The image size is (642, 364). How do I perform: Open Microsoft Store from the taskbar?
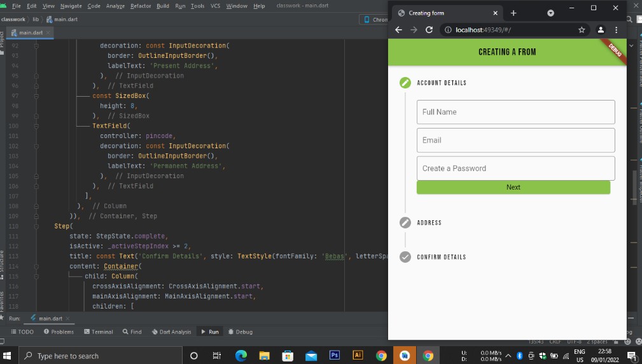[x=288, y=355]
